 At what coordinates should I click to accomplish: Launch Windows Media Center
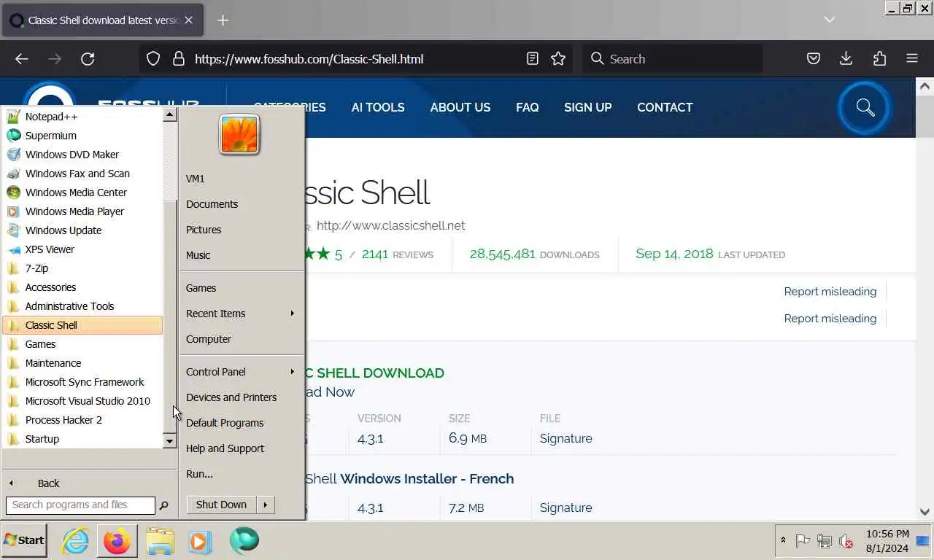[82, 192]
